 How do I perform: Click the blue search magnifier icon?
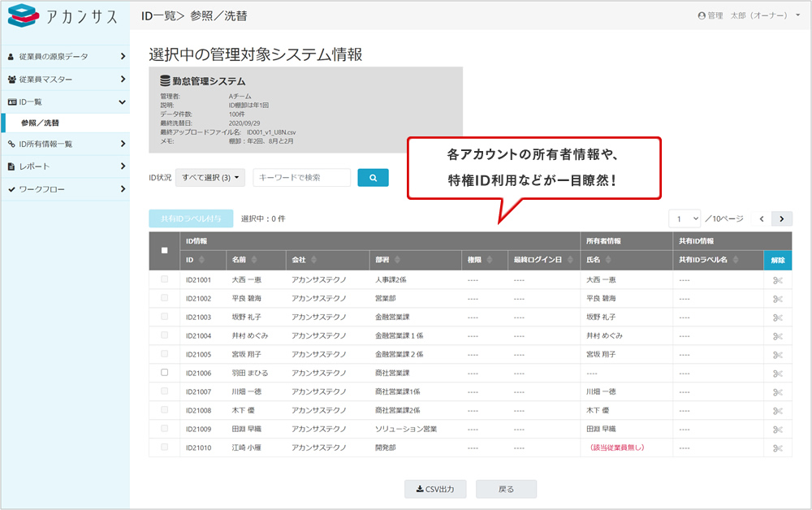373,177
